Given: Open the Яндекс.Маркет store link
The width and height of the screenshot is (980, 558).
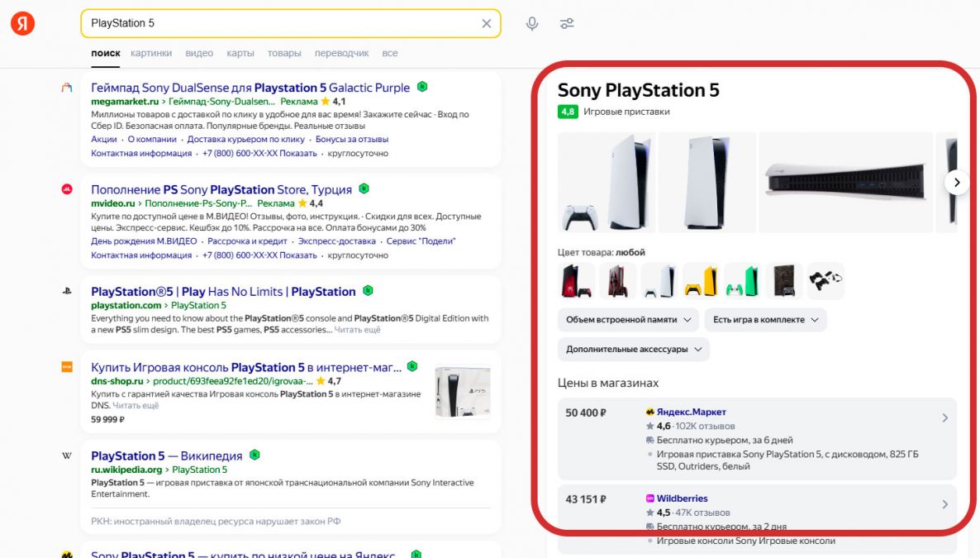Looking at the screenshot, I should pos(692,413).
